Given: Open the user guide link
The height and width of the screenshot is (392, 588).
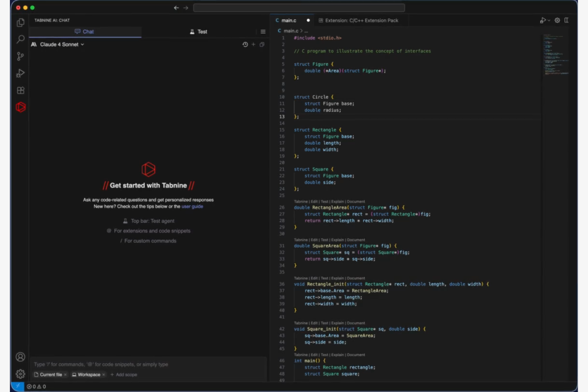Looking at the screenshot, I should [x=192, y=207].
